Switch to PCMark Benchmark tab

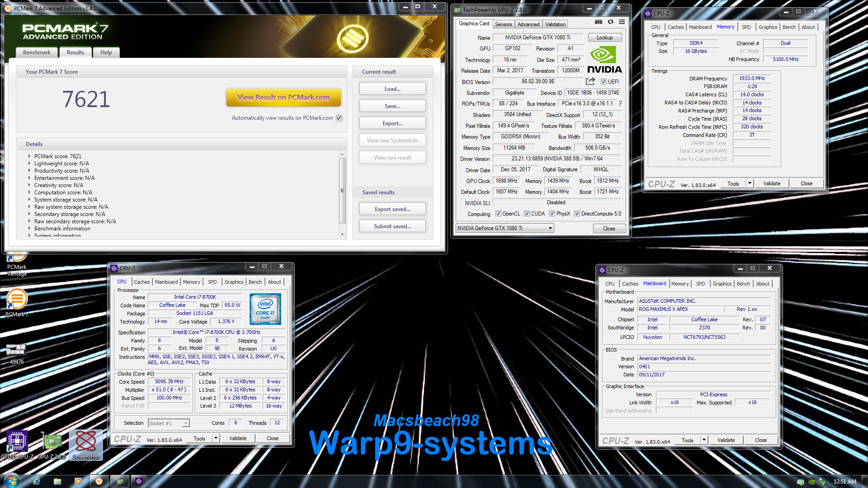pos(37,52)
